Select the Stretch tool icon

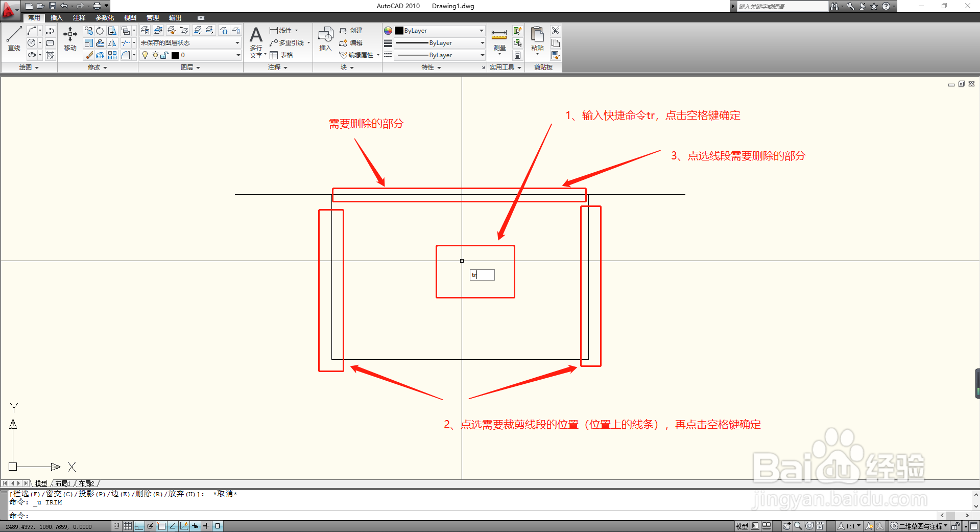112,31
